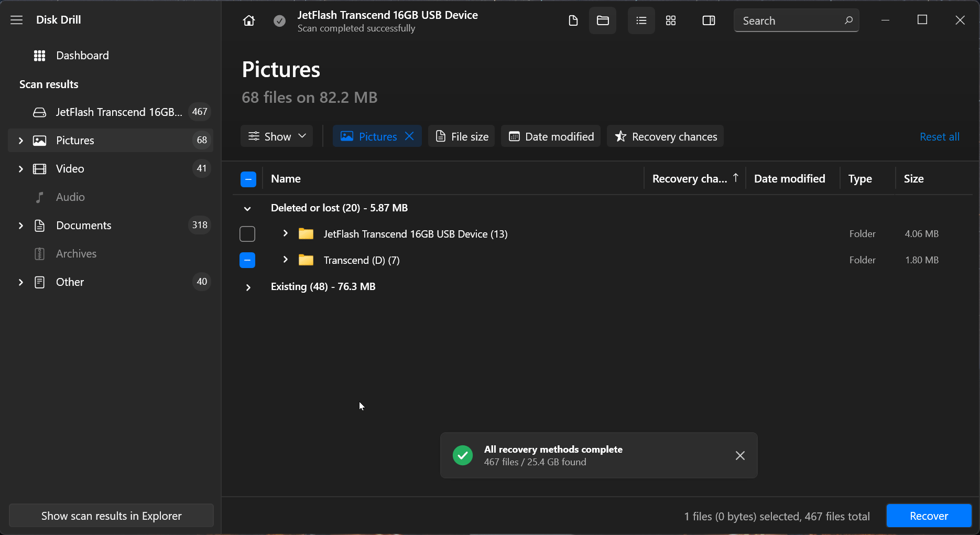Expand JetFlash Transcend 16GB USB Device folder
Viewport: 980px width, 535px height.
(285, 233)
